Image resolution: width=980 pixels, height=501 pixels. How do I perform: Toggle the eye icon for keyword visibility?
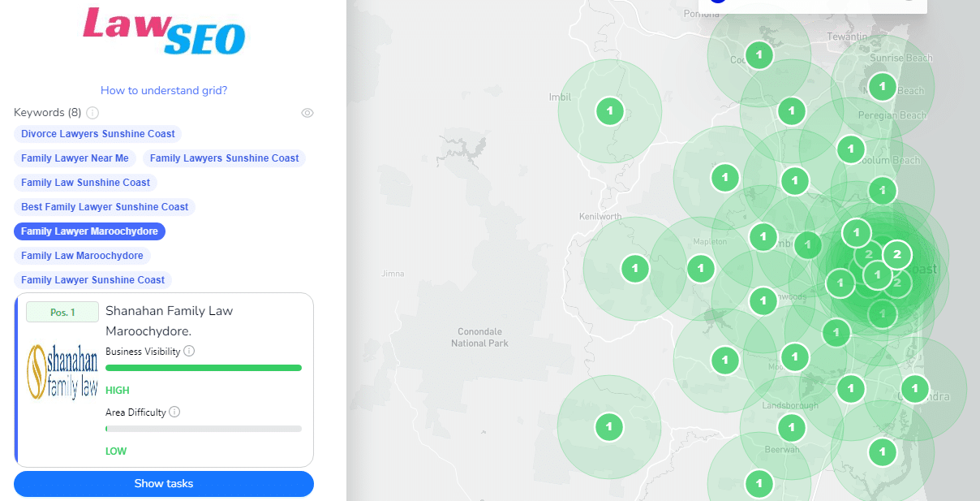click(x=307, y=113)
